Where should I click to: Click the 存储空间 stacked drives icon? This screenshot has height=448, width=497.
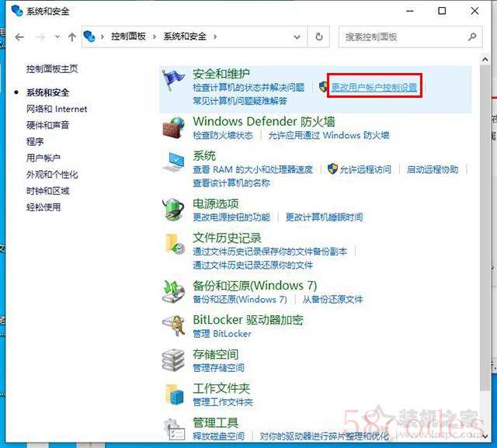(173, 360)
